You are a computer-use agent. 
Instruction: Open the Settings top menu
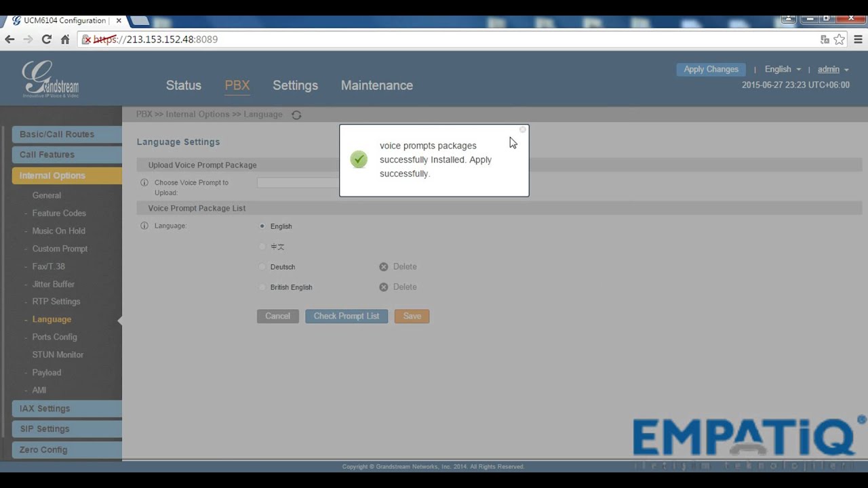295,85
